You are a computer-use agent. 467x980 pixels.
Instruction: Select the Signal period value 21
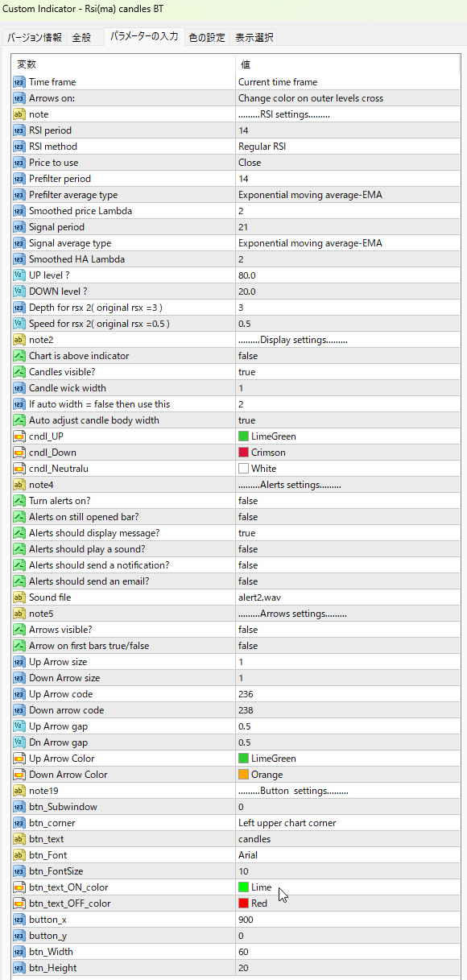click(349, 227)
